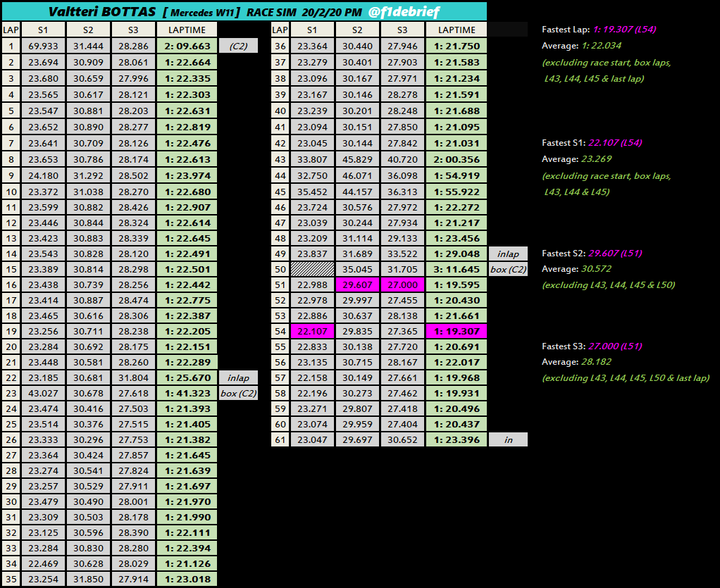The image size is (720, 588).
Task: Select lap average value 1:22.034
Action: pyautogui.click(x=601, y=46)
